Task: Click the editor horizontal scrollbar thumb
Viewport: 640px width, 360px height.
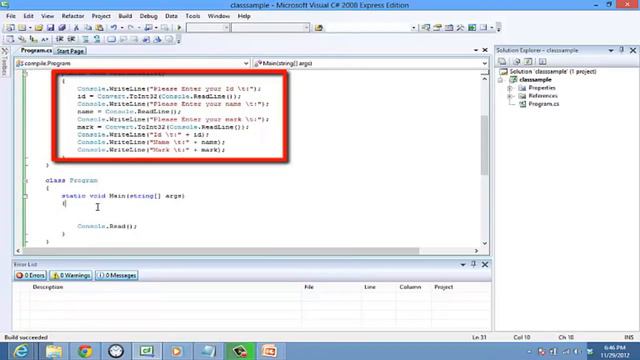Action: point(222,251)
